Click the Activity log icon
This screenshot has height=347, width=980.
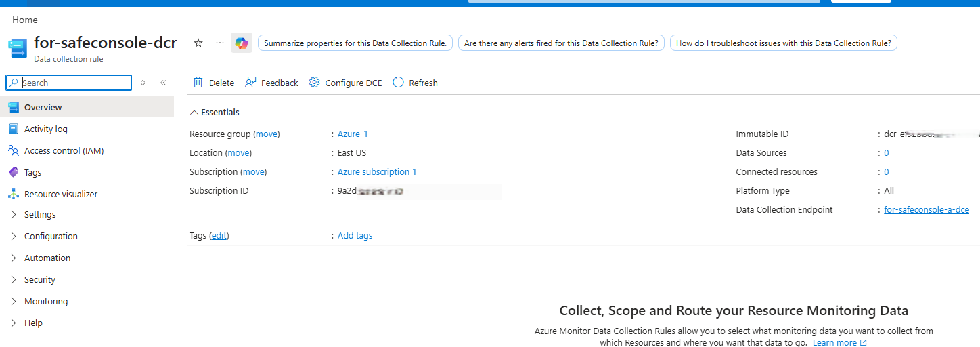point(14,129)
